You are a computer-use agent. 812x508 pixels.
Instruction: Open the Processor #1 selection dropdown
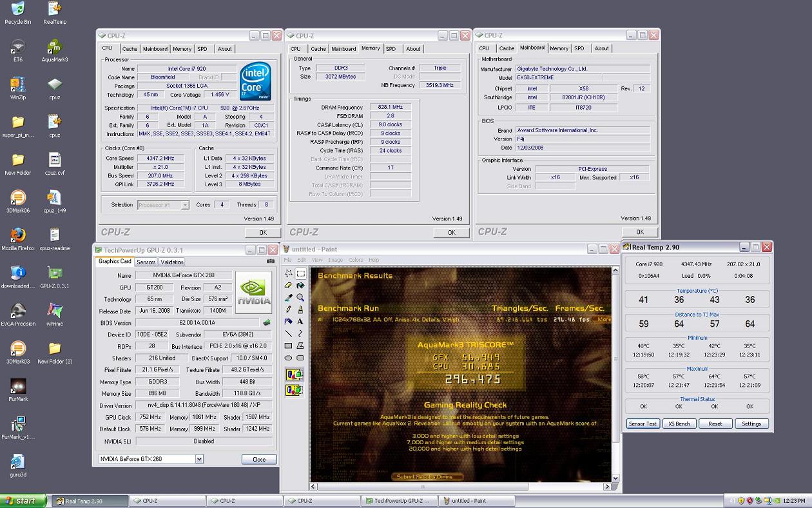(x=185, y=205)
